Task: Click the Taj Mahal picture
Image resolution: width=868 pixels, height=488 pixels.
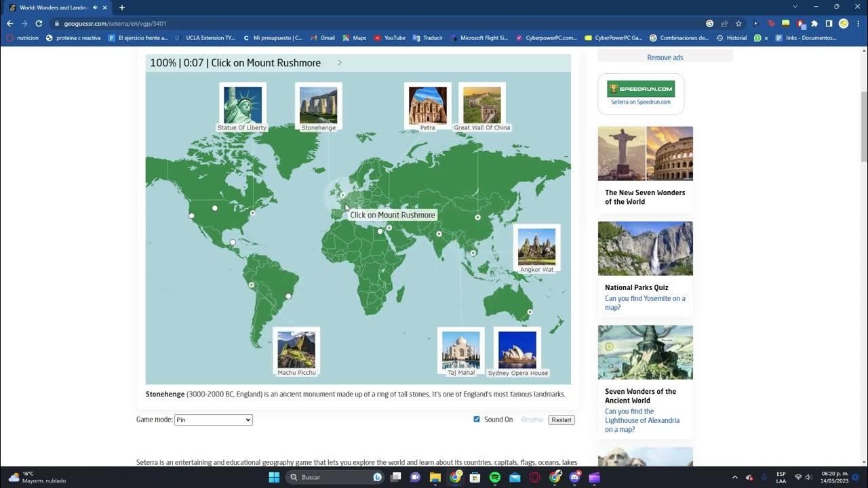Action: [x=461, y=350]
